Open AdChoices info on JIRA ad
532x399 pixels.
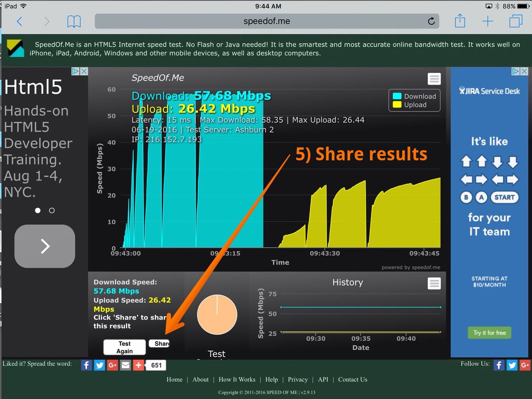pyautogui.click(x=515, y=71)
